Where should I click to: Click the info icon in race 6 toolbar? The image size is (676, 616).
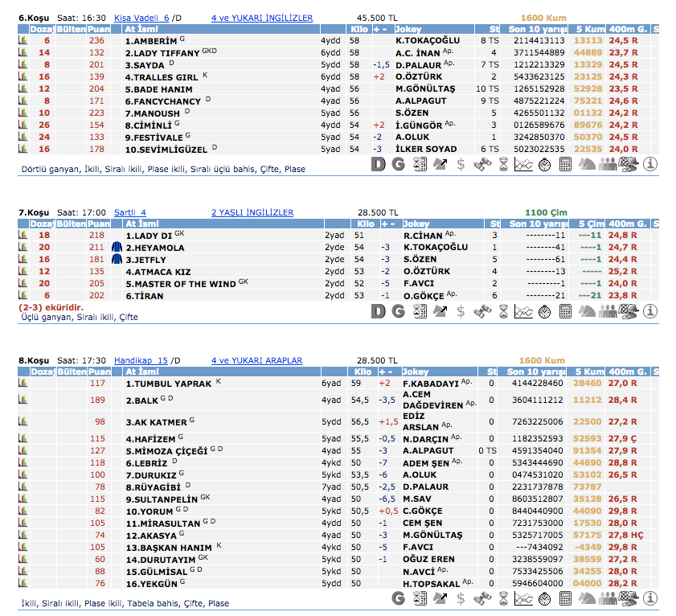point(650,164)
